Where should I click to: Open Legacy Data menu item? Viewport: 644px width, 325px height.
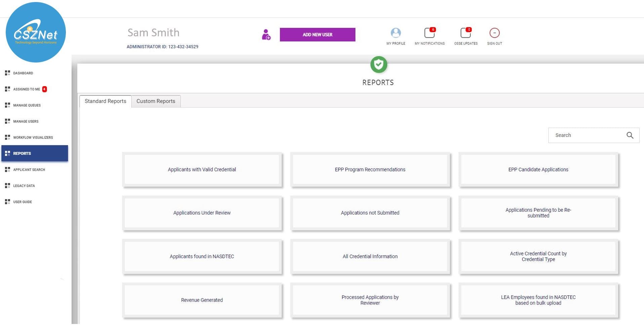coord(24,186)
